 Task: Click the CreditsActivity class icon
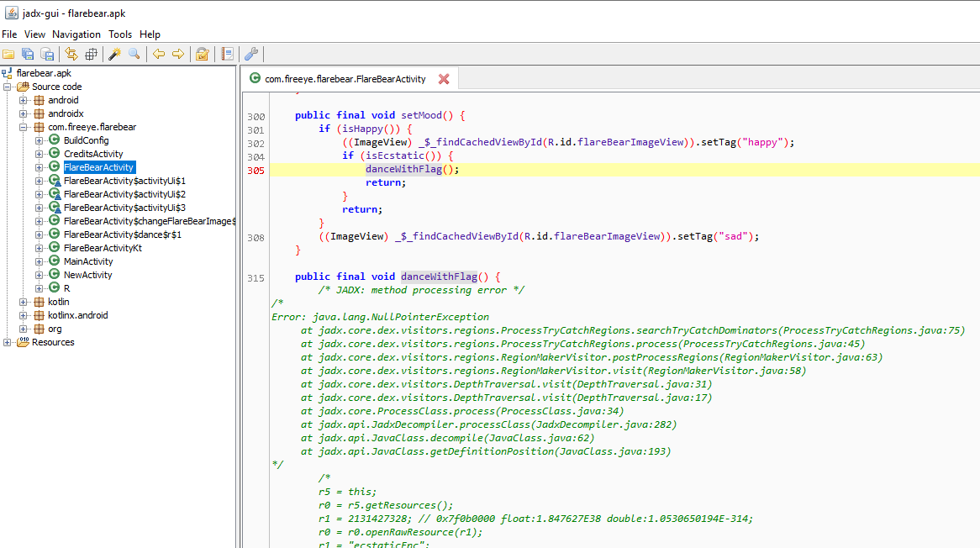(x=55, y=154)
